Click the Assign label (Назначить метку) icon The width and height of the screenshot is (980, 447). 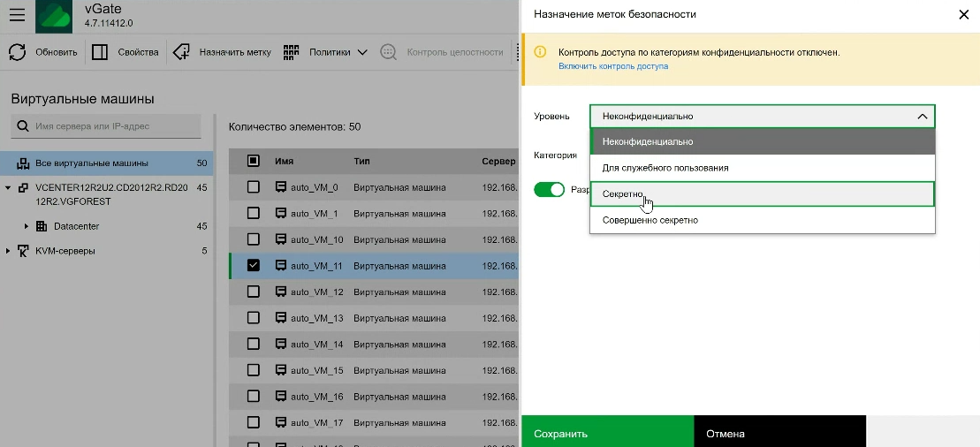(181, 52)
